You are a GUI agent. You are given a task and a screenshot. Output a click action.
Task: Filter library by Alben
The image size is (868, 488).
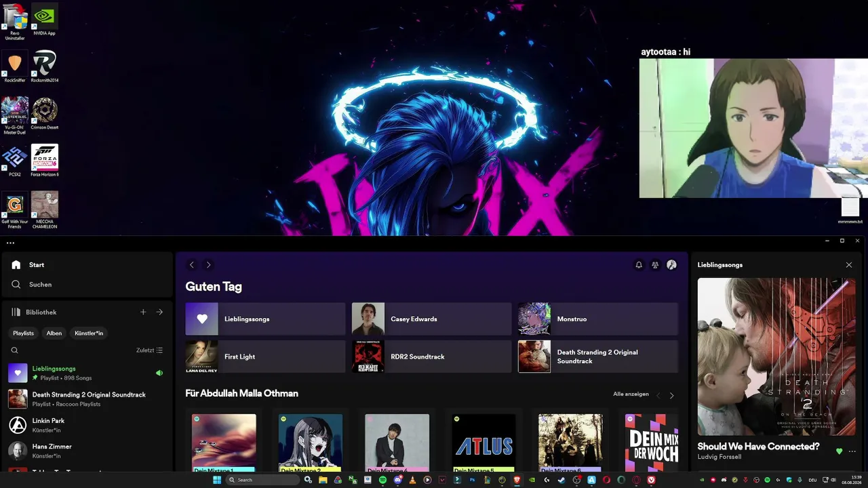click(x=54, y=333)
